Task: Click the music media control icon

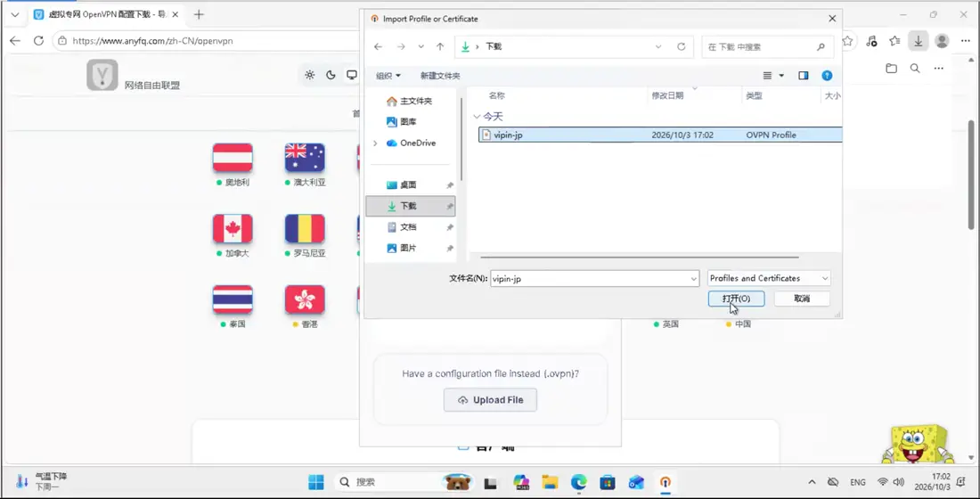Action: coord(871,41)
